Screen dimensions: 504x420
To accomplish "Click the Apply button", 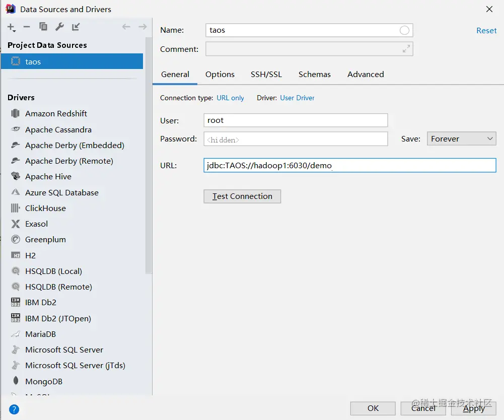I will (x=473, y=408).
